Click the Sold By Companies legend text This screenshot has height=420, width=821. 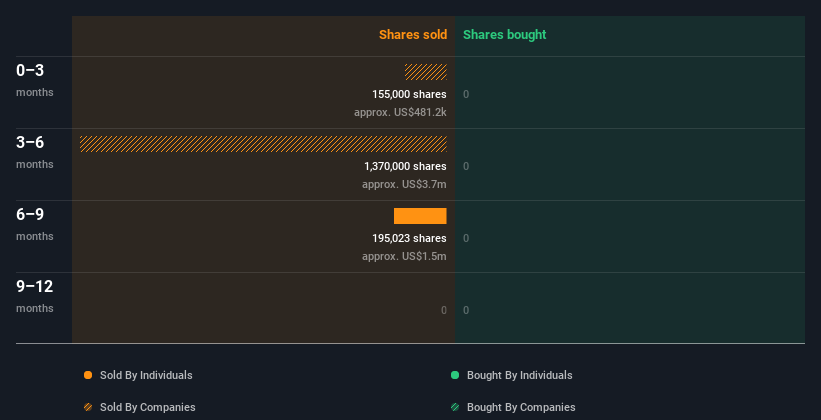(147, 407)
